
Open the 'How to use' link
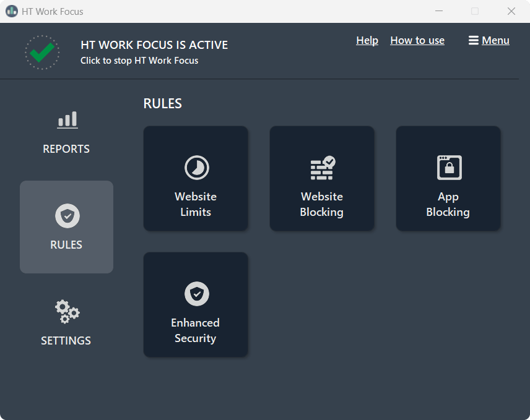[x=417, y=40]
